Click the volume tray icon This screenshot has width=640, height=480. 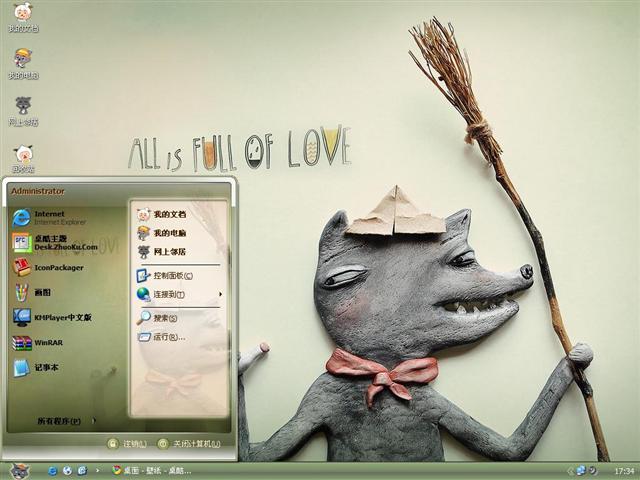click(592, 471)
